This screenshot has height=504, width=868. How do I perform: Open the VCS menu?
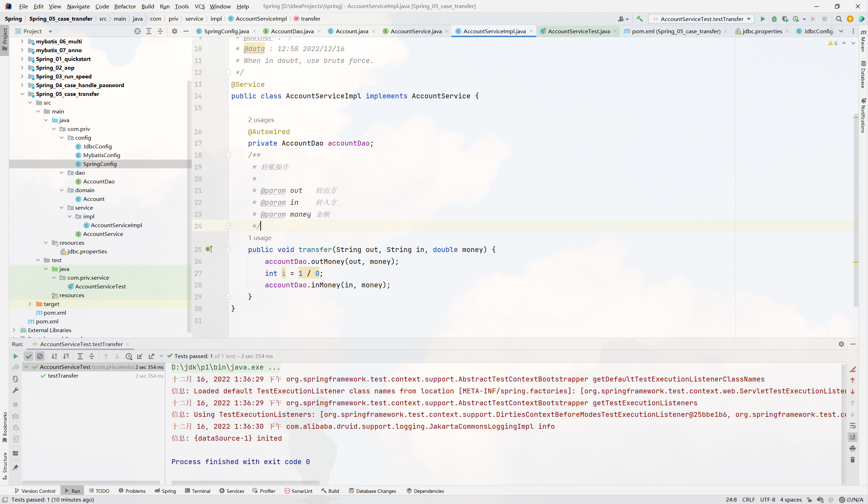click(x=200, y=6)
